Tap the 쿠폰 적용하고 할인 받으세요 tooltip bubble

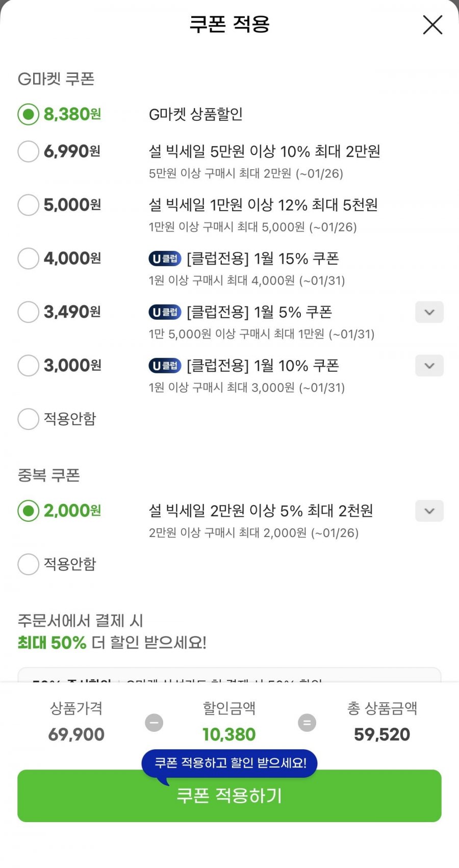(229, 763)
